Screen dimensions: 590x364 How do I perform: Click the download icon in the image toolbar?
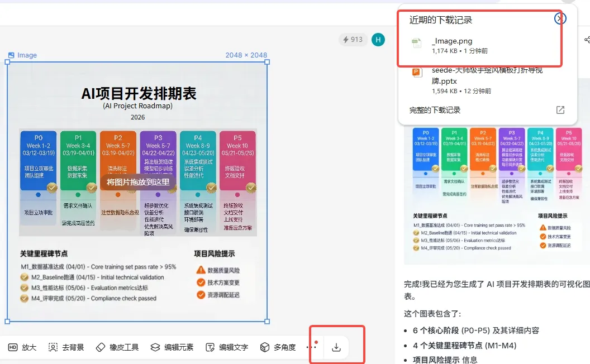click(336, 347)
